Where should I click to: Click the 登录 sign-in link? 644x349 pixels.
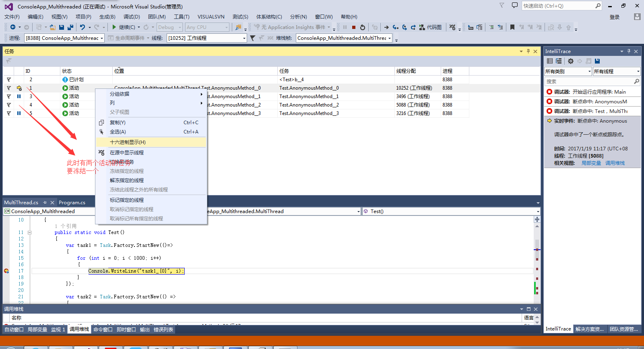click(x=615, y=17)
